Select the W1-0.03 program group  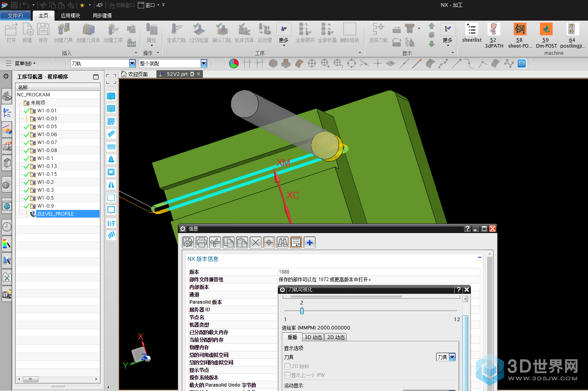(x=47, y=118)
